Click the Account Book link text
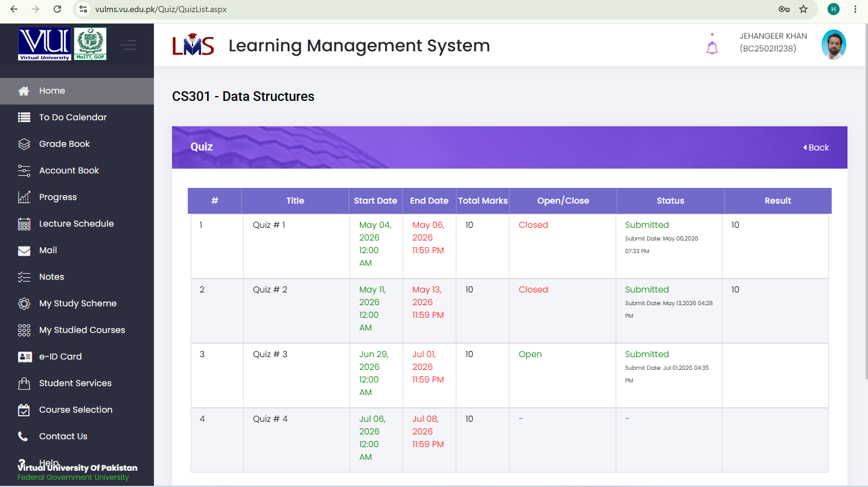The height and width of the screenshot is (487, 868). (69, 170)
